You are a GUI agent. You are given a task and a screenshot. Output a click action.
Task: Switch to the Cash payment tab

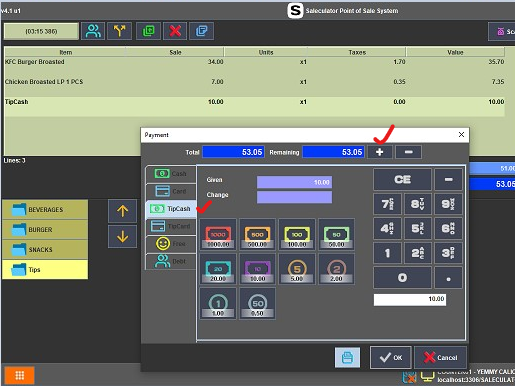(171, 174)
